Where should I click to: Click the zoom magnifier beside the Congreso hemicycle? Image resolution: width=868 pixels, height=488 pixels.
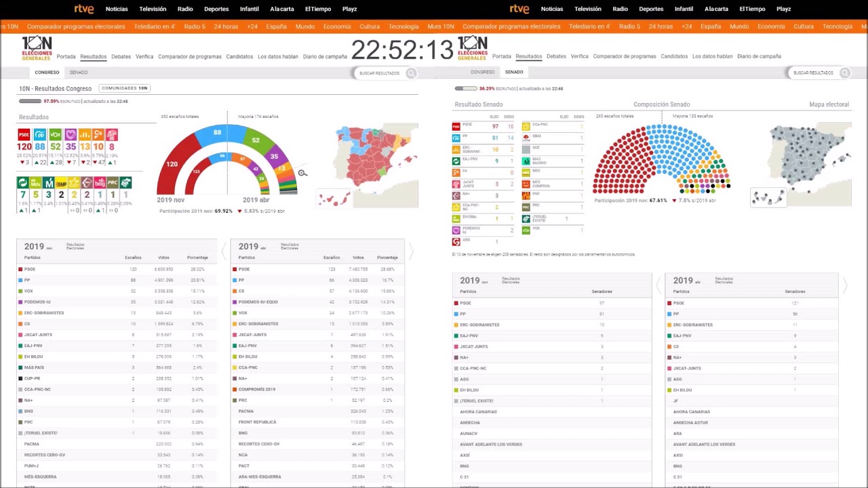click(302, 174)
